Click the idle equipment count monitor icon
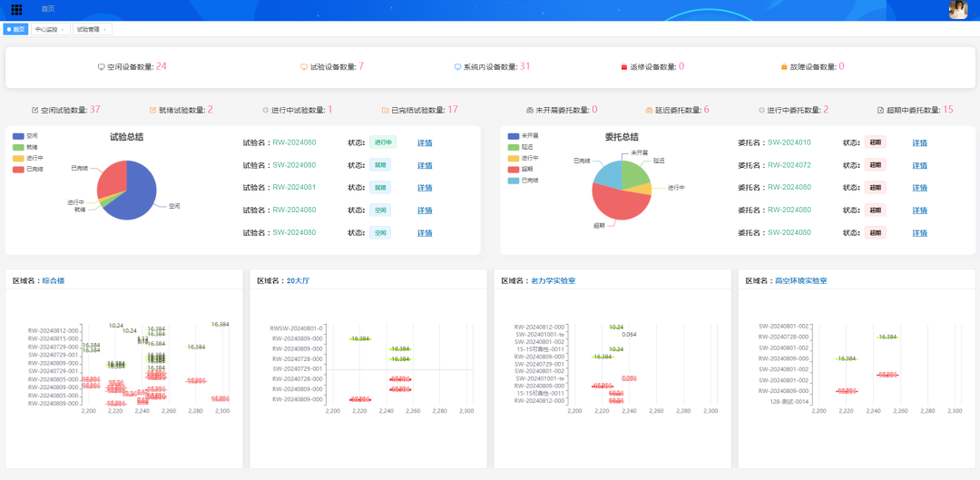The image size is (980, 480). pos(102,66)
